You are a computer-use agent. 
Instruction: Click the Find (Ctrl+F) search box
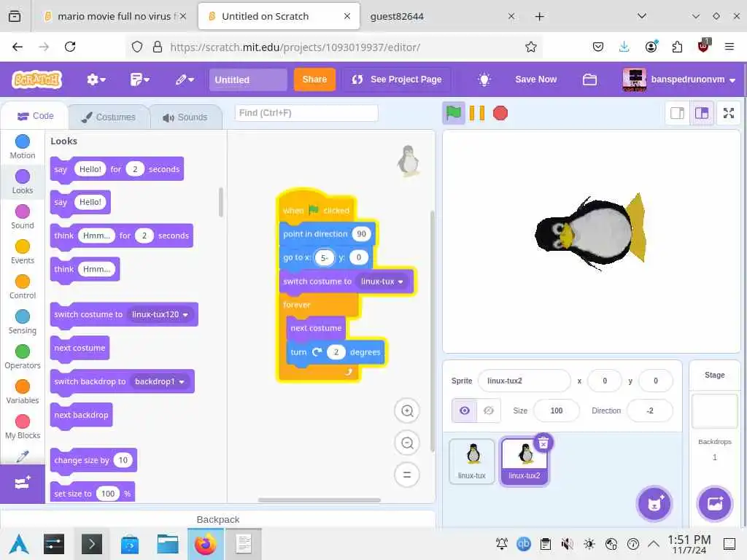tap(306, 113)
